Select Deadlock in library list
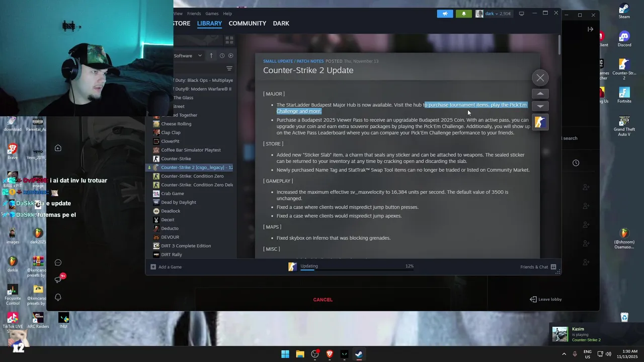The height and width of the screenshot is (362, 644). coord(171,211)
